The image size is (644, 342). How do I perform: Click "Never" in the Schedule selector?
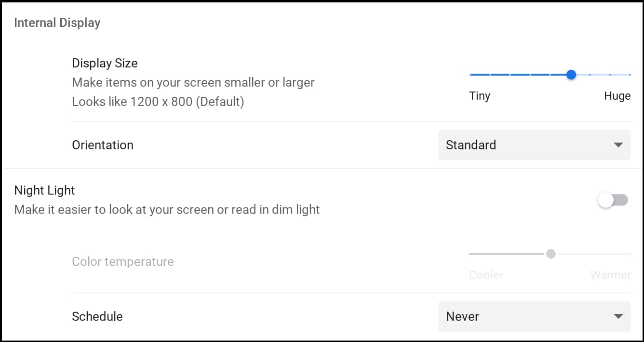click(463, 316)
